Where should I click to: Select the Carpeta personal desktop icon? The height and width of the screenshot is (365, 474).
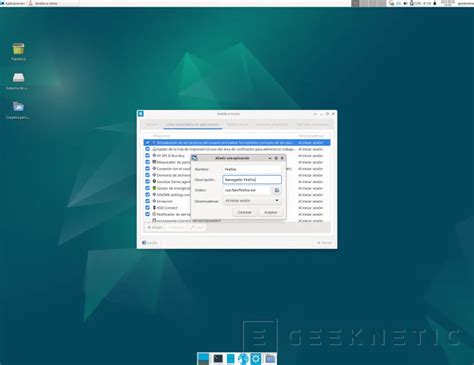coord(18,107)
